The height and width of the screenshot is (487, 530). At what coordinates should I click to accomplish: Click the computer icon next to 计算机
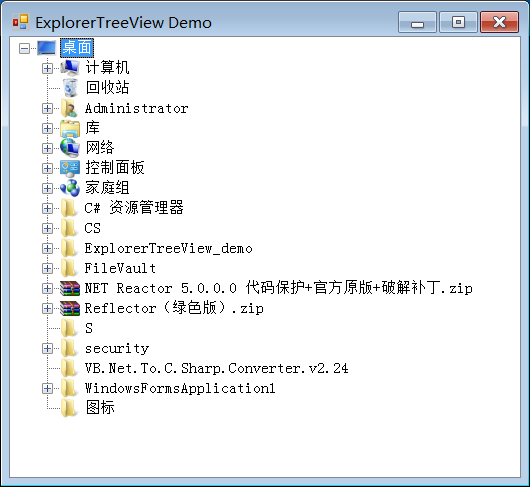(x=70, y=68)
